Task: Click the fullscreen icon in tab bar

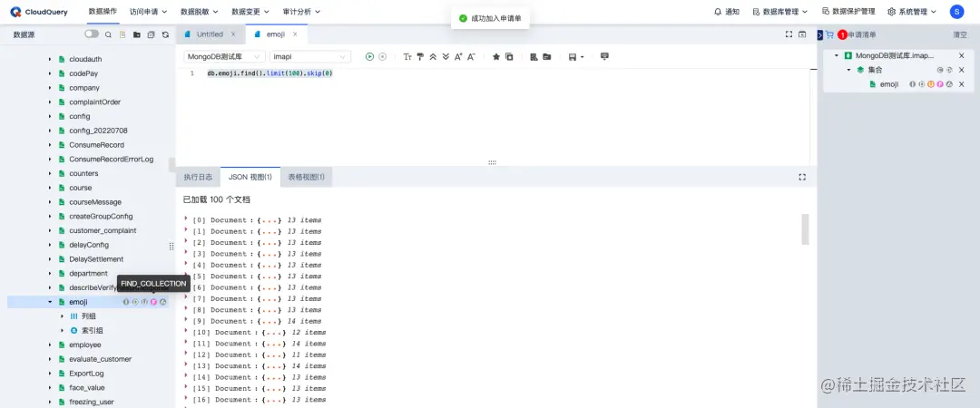Action: click(789, 34)
